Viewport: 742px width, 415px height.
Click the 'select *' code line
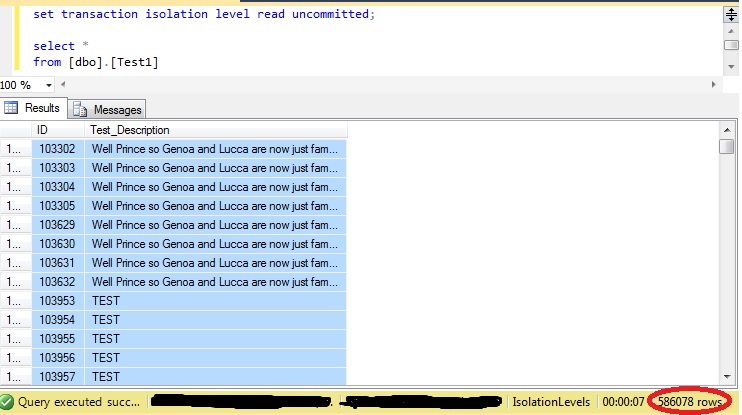[x=61, y=46]
